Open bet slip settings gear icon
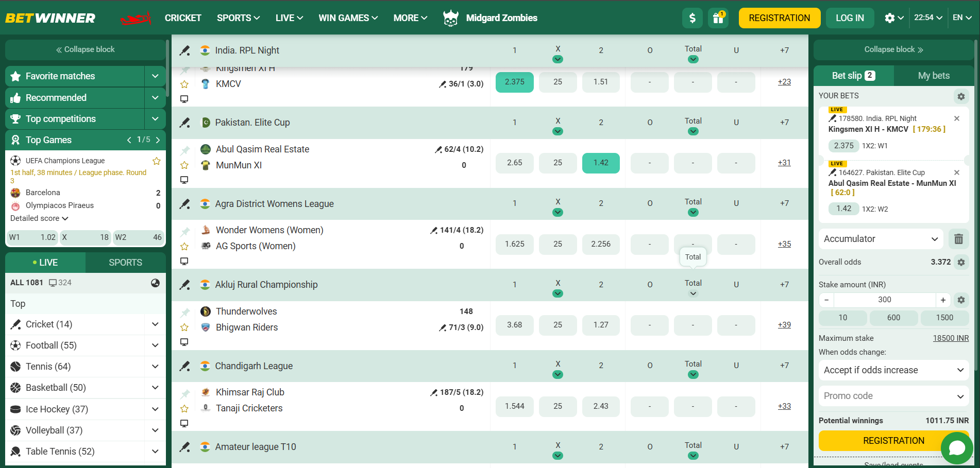Screen dimensions: 980x468 [x=960, y=96]
